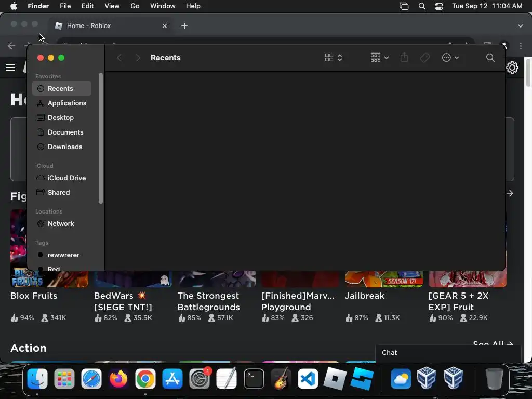532x399 pixels.
Task: Select Downloads in Finder sidebar
Action: 62,147
